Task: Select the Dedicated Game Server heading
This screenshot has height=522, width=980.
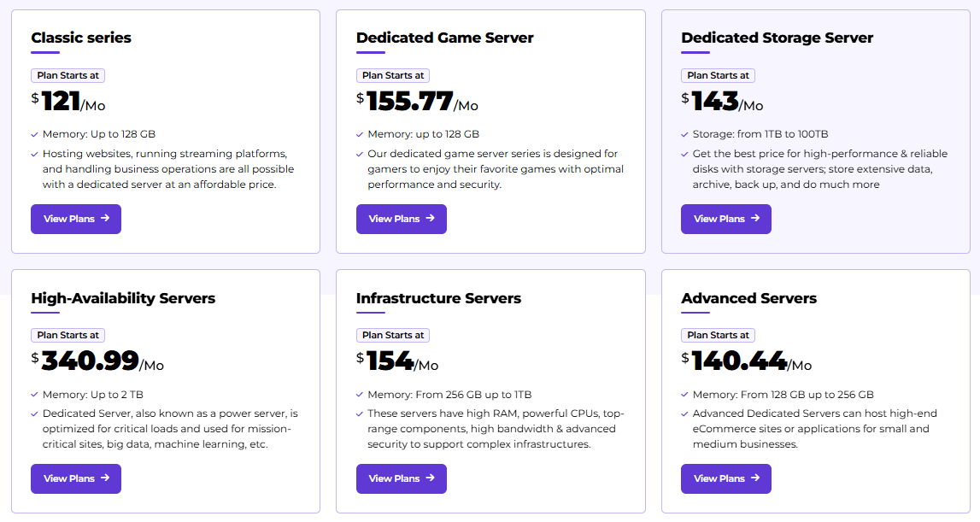Action: click(x=444, y=38)
